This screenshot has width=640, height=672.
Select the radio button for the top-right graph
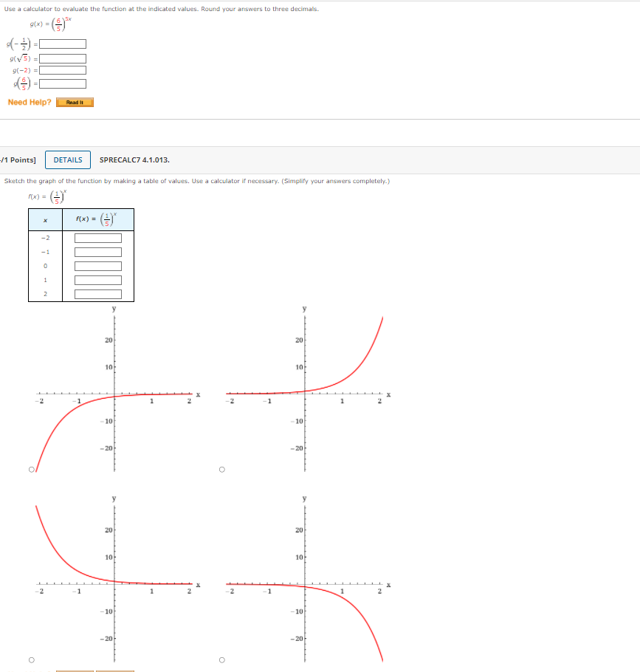coord(221,469)
